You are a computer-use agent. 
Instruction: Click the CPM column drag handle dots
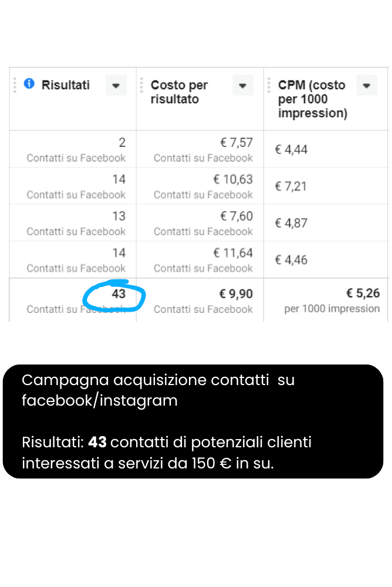tap(269, 85)
